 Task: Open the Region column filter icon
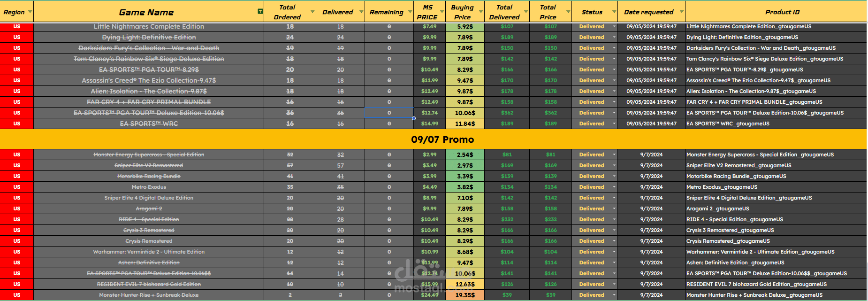point(30,11)
